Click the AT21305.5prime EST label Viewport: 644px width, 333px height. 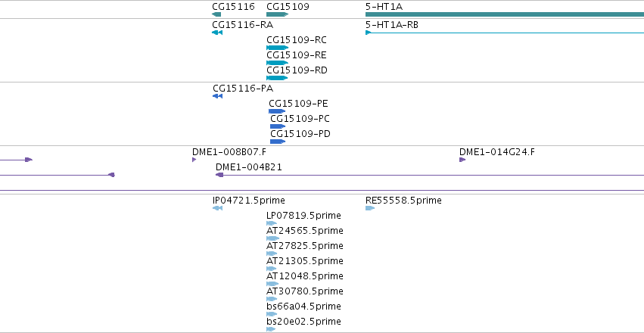(305, 262)
